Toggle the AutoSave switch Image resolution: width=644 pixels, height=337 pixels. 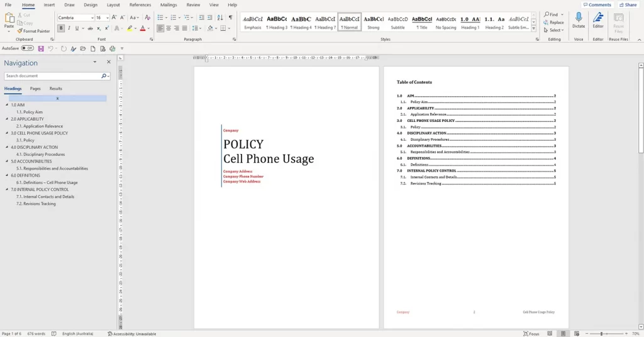28,48
